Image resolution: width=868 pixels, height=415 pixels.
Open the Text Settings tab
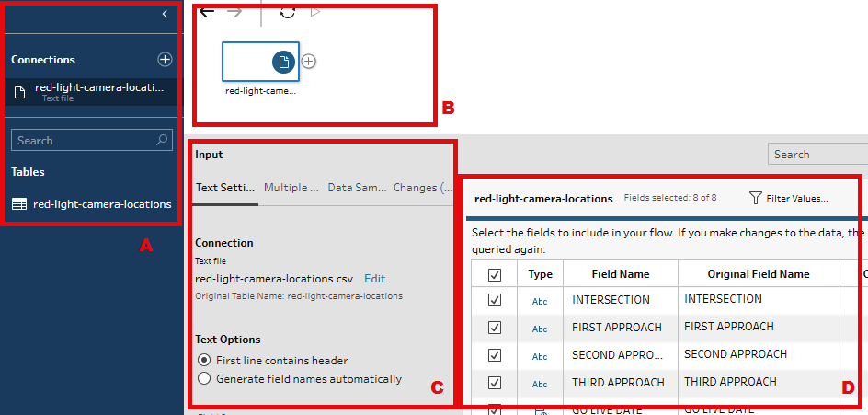click(x=225, y=188)
